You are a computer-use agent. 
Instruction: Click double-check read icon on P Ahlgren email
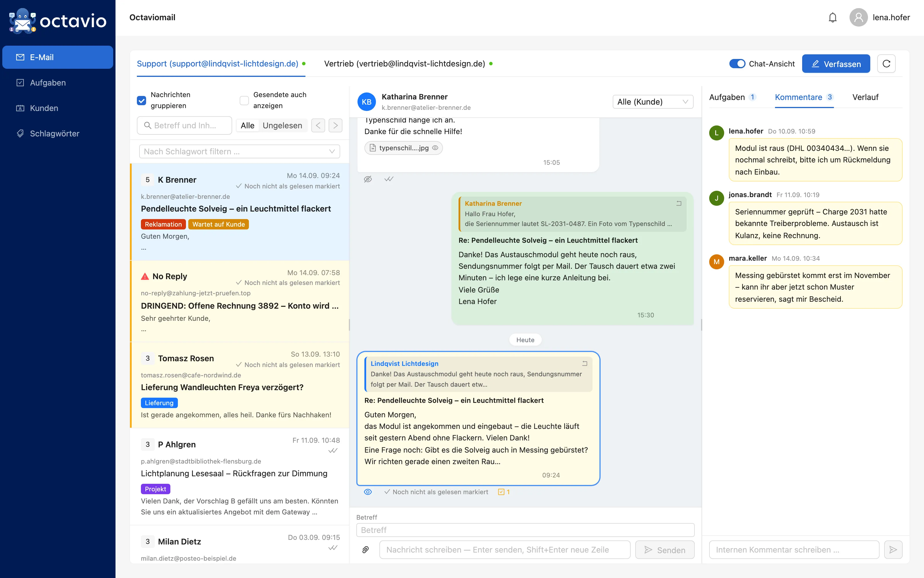pos(333,451)
